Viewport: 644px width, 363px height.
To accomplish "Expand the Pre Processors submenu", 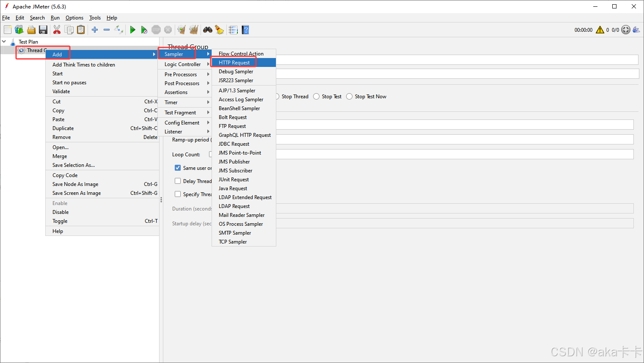I will tap(185, 75).
